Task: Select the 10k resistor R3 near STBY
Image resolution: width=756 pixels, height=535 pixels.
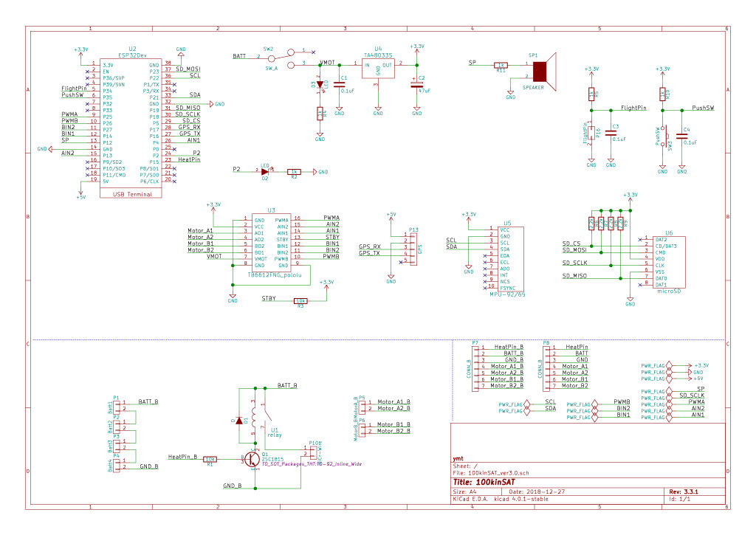Action: pyautogui.click(x=300, y=300)
